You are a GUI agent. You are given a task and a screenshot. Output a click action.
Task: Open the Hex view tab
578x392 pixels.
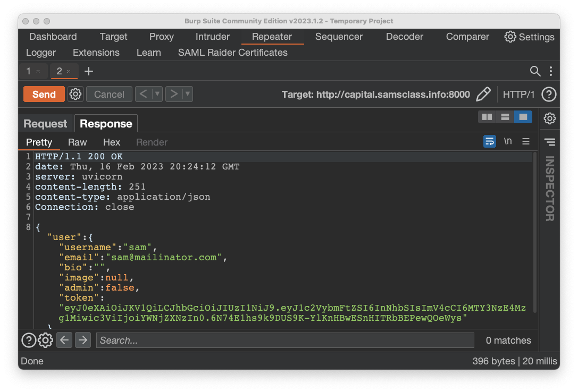point(112,142)
